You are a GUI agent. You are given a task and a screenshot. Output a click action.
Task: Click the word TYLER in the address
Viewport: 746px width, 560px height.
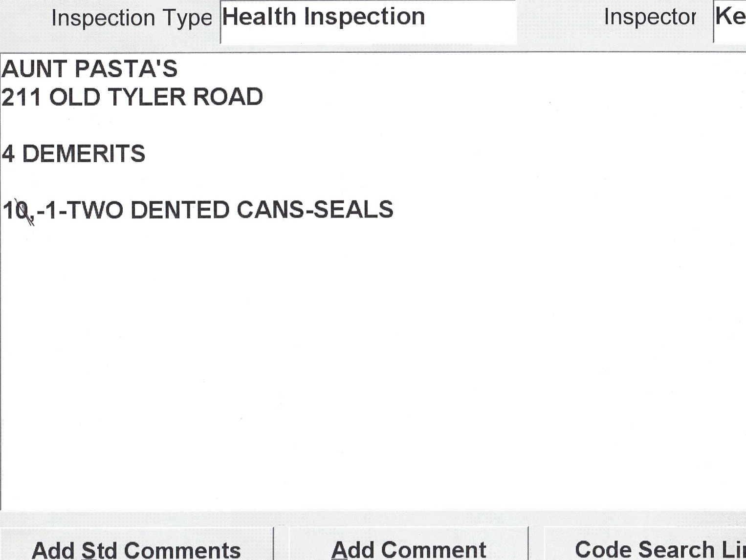pyautogui.click(x=147, y=97)
